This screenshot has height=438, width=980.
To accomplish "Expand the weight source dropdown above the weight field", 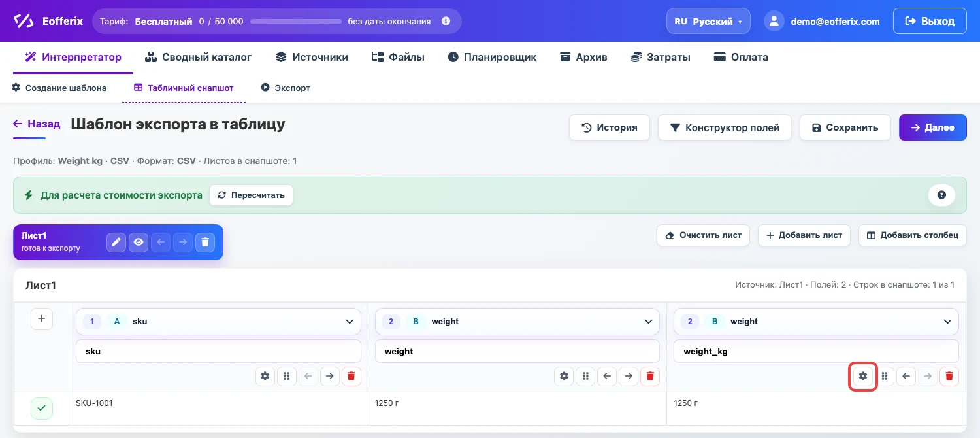I will pyautogui.click(x=517, y=322).
